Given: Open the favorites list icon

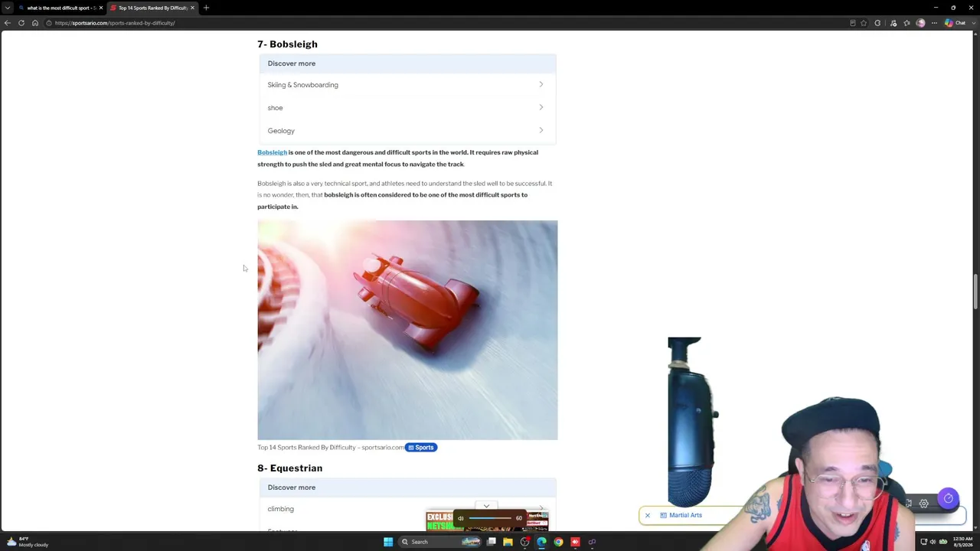Looking at the screenshot, I should coord(907,23).
